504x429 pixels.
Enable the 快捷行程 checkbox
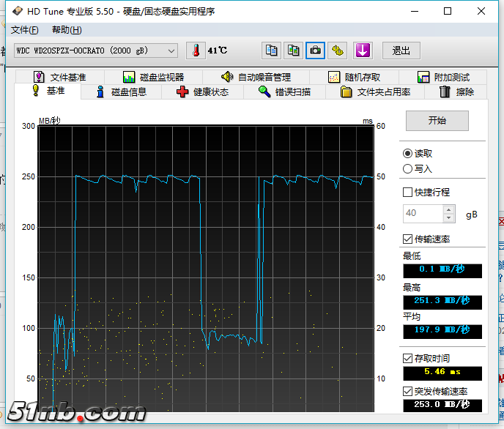408,193
